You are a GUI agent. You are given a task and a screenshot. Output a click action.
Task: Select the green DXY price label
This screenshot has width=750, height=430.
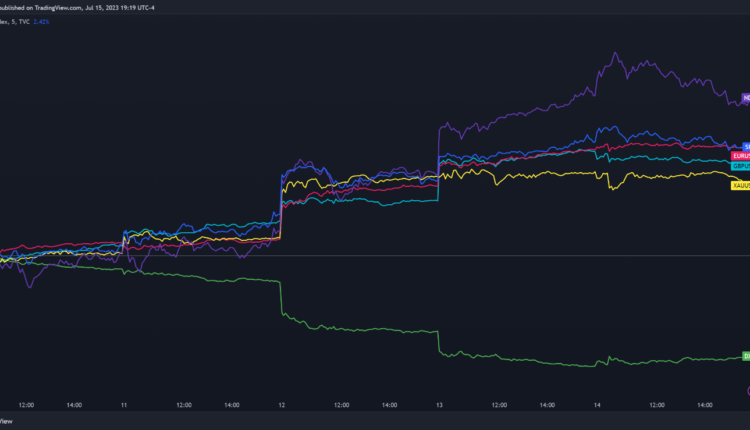point(745,357)
